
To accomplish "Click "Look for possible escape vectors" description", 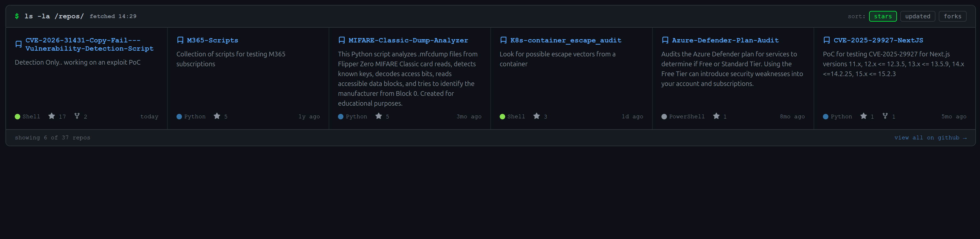I will coord(557,59).
